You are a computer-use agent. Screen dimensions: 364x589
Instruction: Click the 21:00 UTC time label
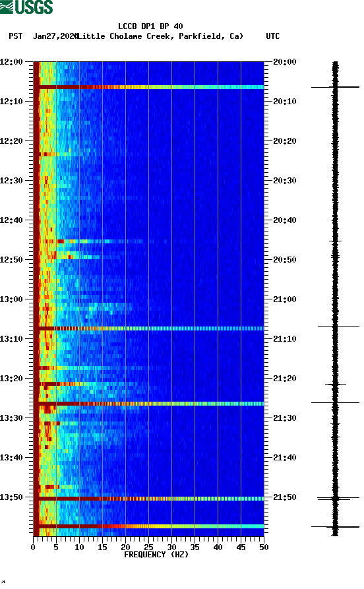click(285, 299)
